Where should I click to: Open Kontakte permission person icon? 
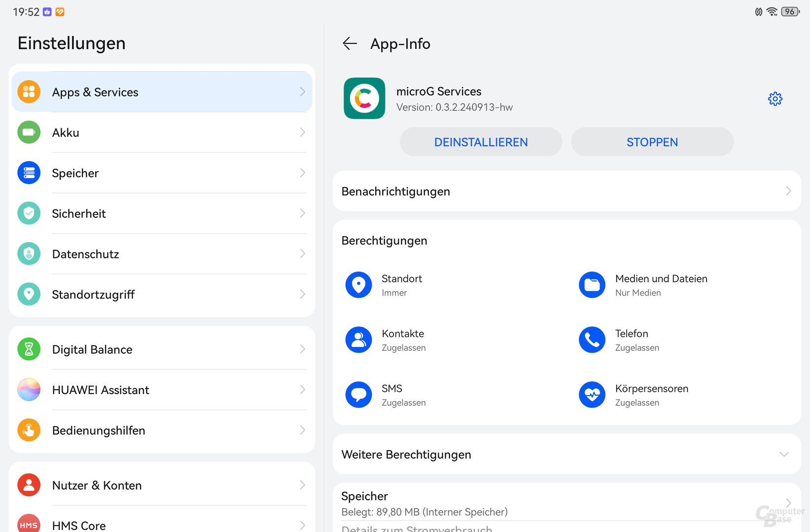tap(358, 340)
